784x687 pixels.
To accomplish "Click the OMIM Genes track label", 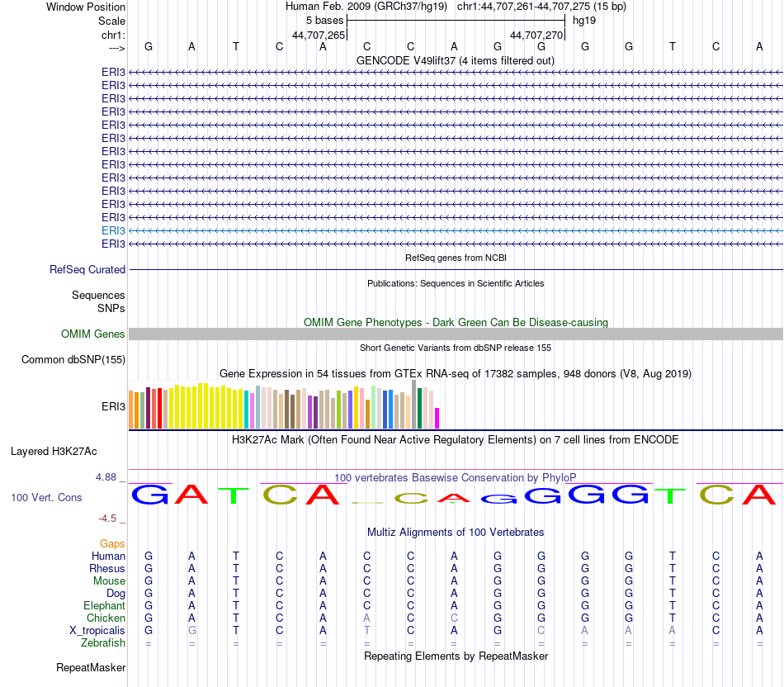I will click(92, 334).
